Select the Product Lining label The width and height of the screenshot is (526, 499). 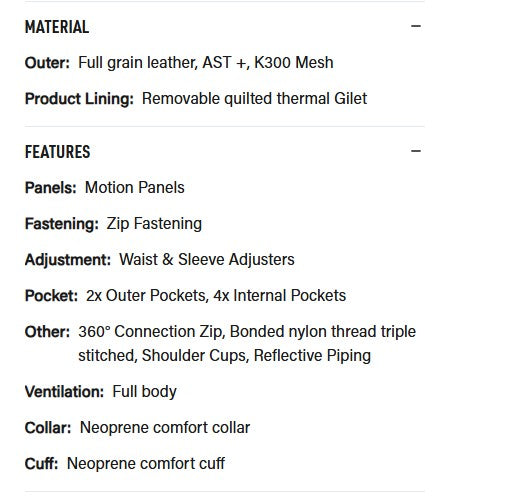[79, 99]
